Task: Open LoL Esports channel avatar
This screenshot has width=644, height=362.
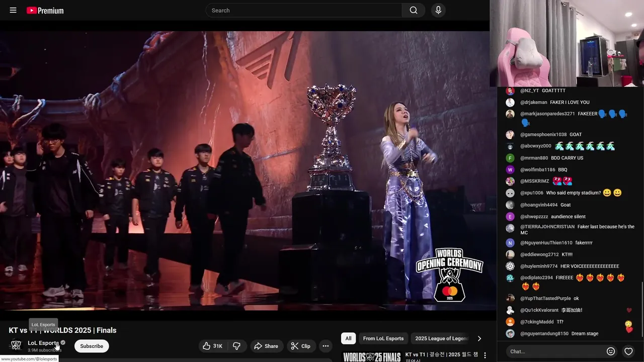Action: coord(16,345)
